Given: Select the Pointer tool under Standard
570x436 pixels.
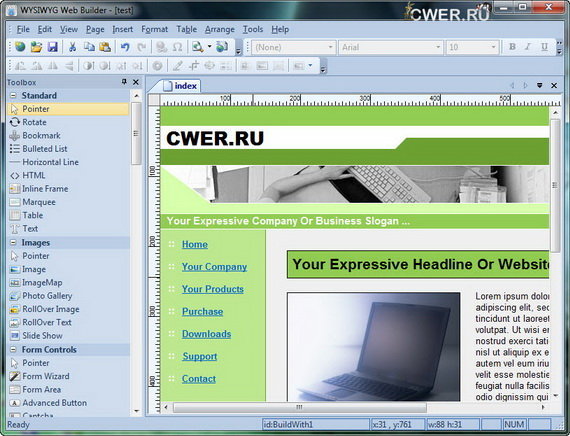Looking at the screenshot, I should [68, 109].
